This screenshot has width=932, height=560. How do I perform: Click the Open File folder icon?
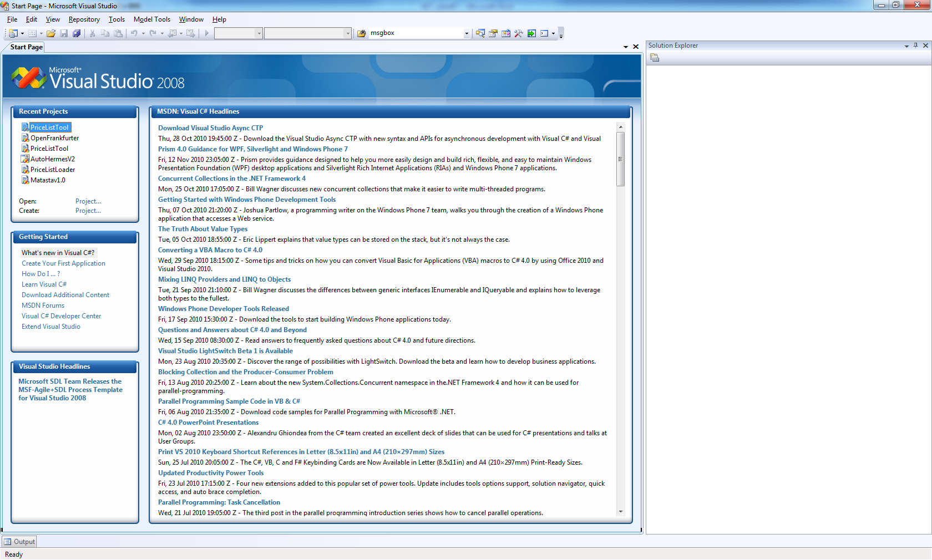tap(51, 33)
